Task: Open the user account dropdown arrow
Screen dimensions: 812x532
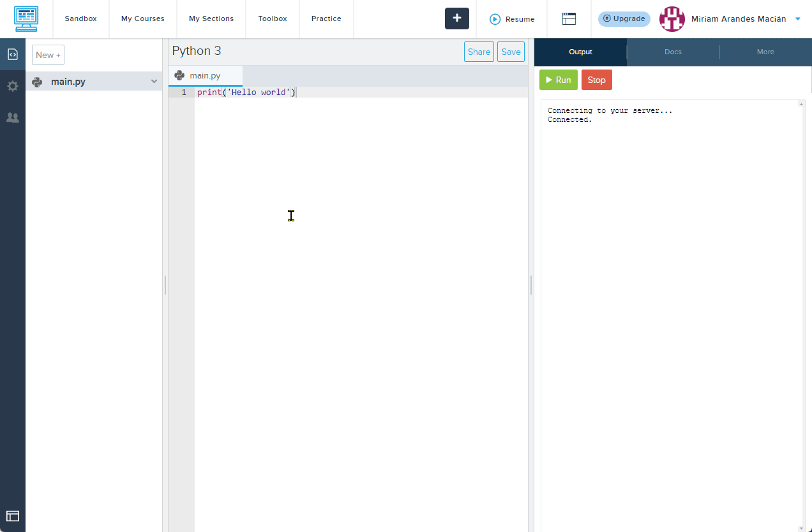Action: pyautogui.click(x=798, y=19)
